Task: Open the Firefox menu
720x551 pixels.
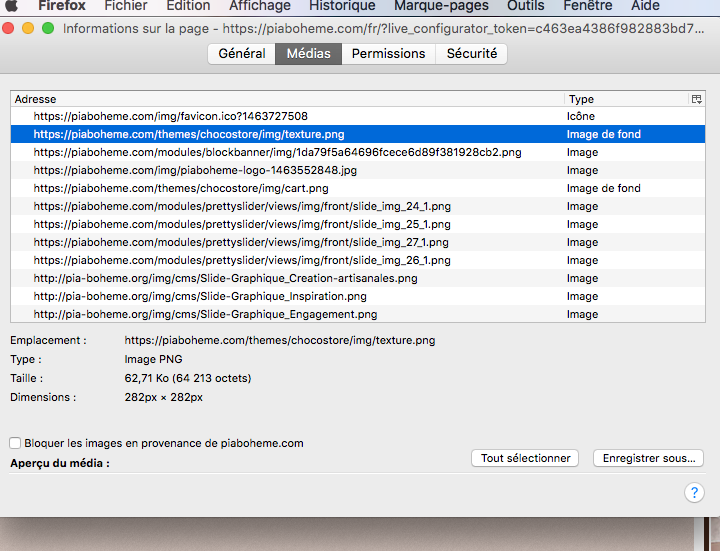Action: (62, 6)
